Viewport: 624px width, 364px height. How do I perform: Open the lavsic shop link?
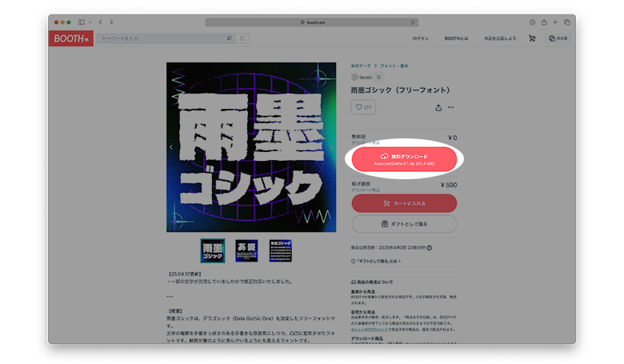tap(362, 77)
